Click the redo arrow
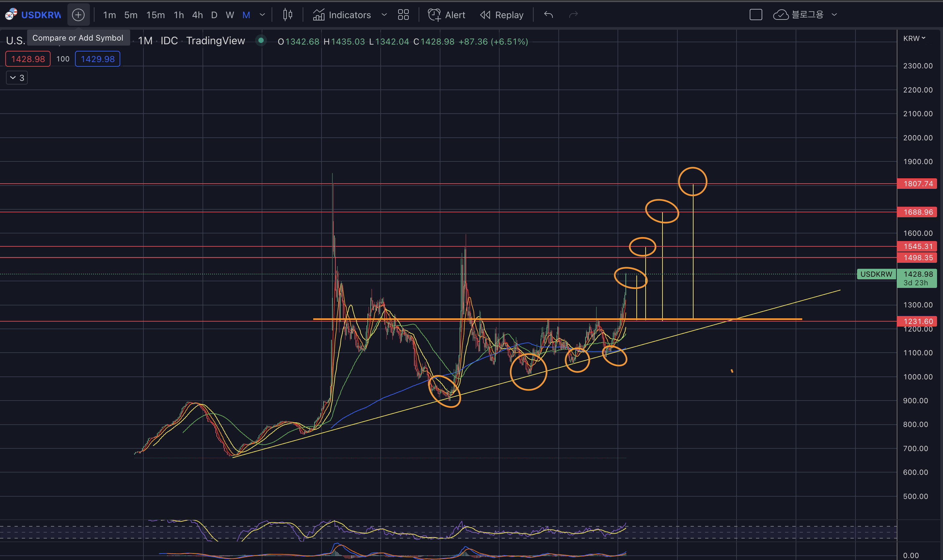The width and height of the screenshot is (943, 560). (x=573, y=15)
